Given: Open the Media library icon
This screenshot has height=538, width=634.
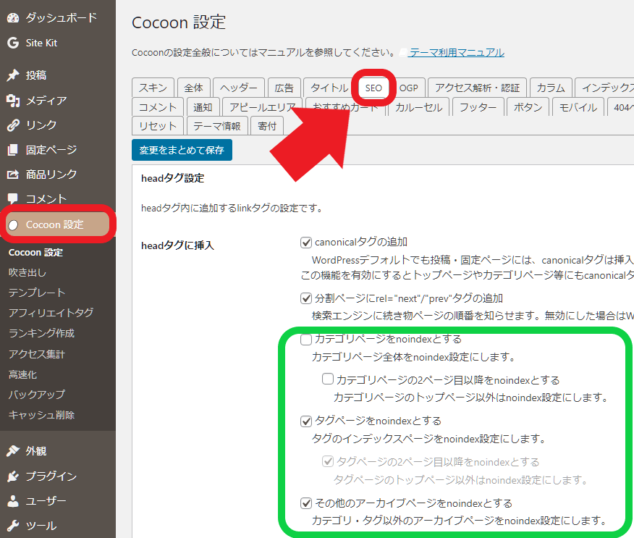Looking at the screenshot, I should point(13,100).
